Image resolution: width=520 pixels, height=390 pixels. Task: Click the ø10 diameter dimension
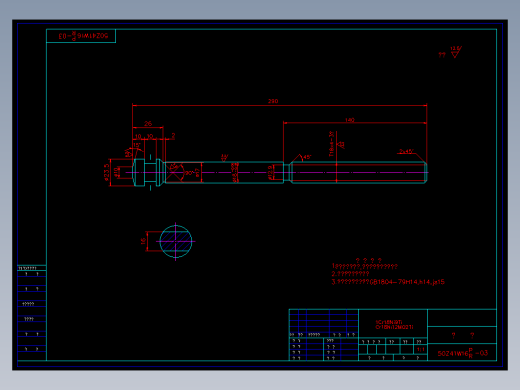(x=115, y=172)
